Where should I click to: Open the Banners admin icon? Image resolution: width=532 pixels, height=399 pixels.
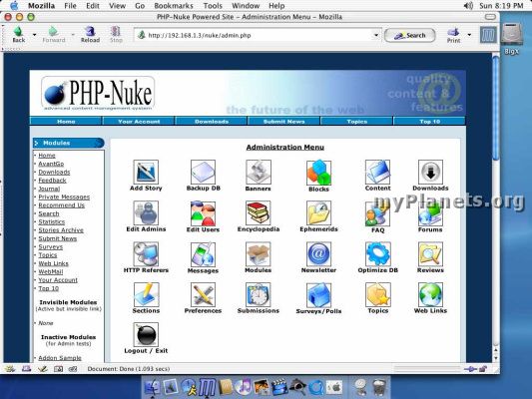click(259, 172)
